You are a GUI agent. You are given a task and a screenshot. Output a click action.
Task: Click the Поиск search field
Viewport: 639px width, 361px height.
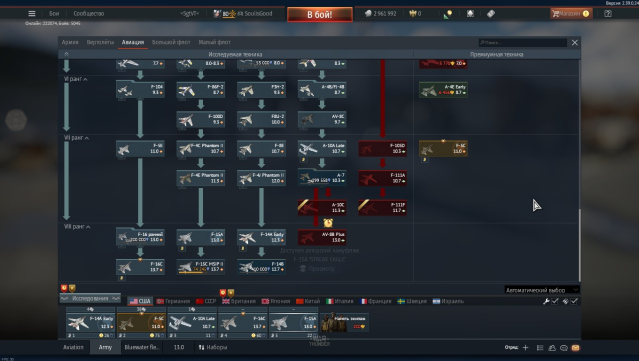522,42
